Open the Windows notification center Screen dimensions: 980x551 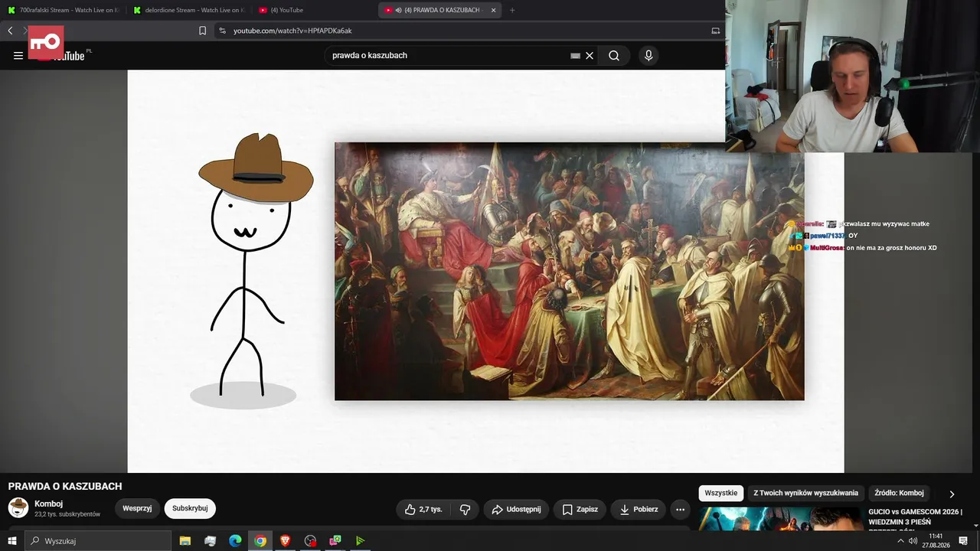pos(963,541)
